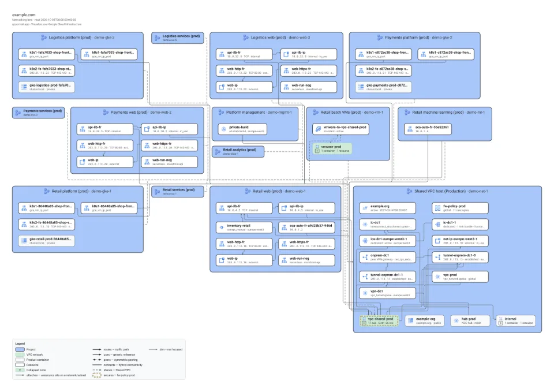The height and width of the screenshot is (392, 554).
Task: Click the sca-auto-fr-55e52361 load balancer icon
Action: point(410,129)
